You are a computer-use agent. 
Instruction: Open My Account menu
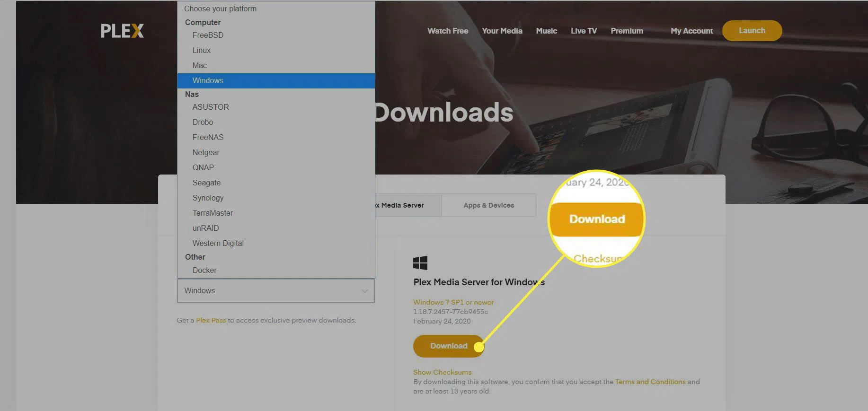click(691, 31)
